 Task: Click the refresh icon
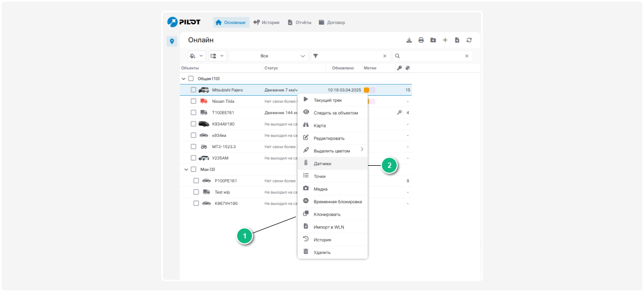click(x=469, y=40)
